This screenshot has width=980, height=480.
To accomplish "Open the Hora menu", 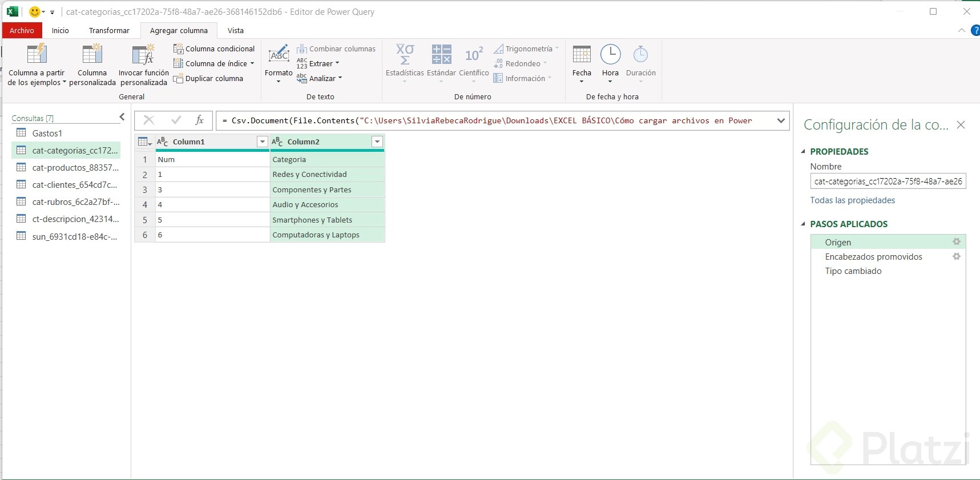I will (x=610, y=64).
